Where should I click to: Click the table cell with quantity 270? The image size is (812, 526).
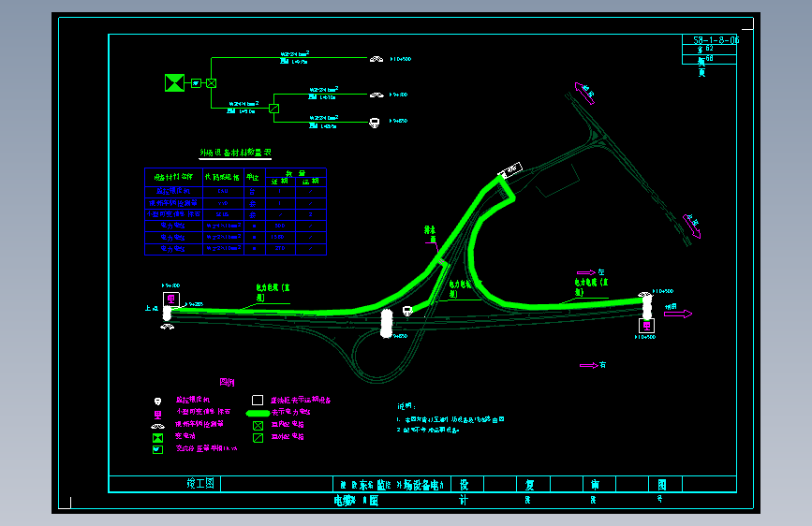click(x=280, y=249)
